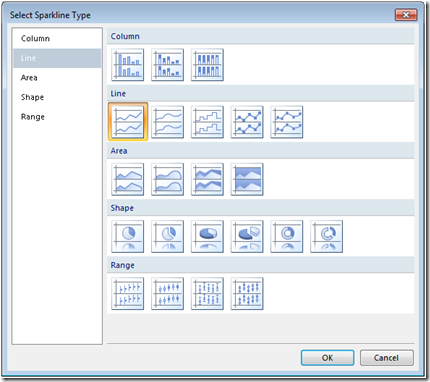Choose the fourth Range sparkline icon

click(x=247, y=294)
